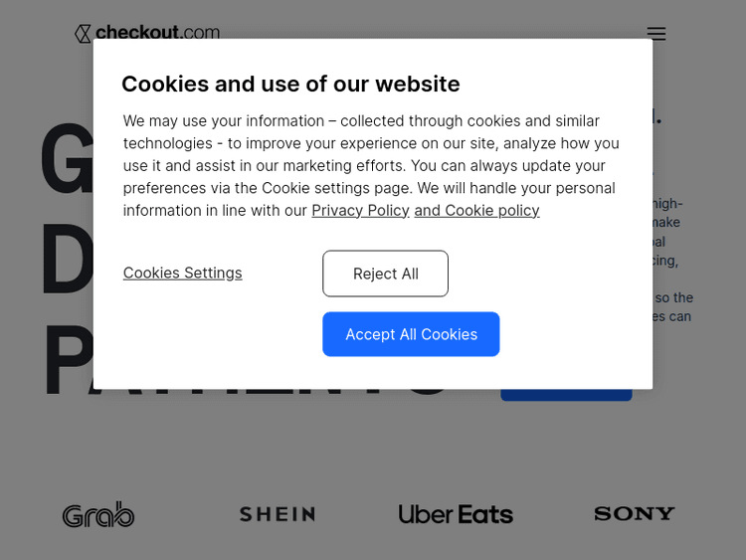Image resolution: width=746 pixels, height=560 pixels.
Task: Open Cookies Settings
Action: coord(183,273)
